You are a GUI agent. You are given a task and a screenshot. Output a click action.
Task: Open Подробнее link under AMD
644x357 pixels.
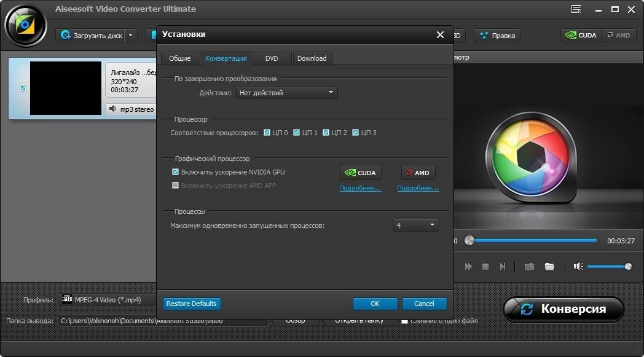(x=418, y=188)
